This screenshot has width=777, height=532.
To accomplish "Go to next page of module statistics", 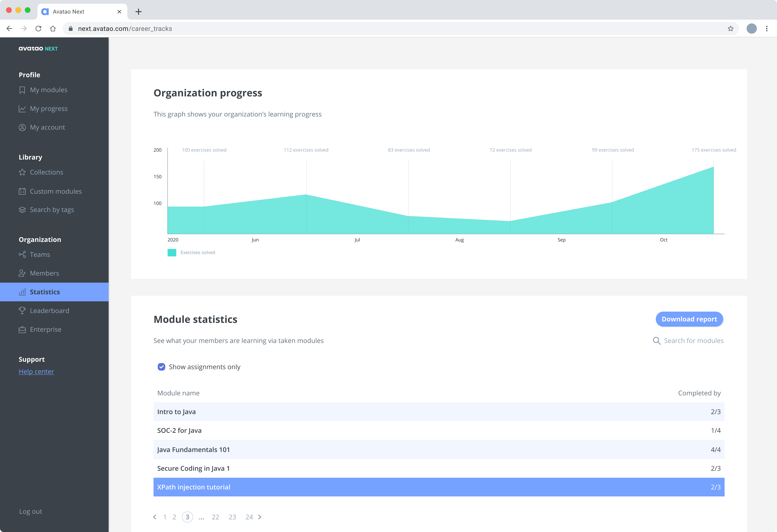I will coord(260,517).
